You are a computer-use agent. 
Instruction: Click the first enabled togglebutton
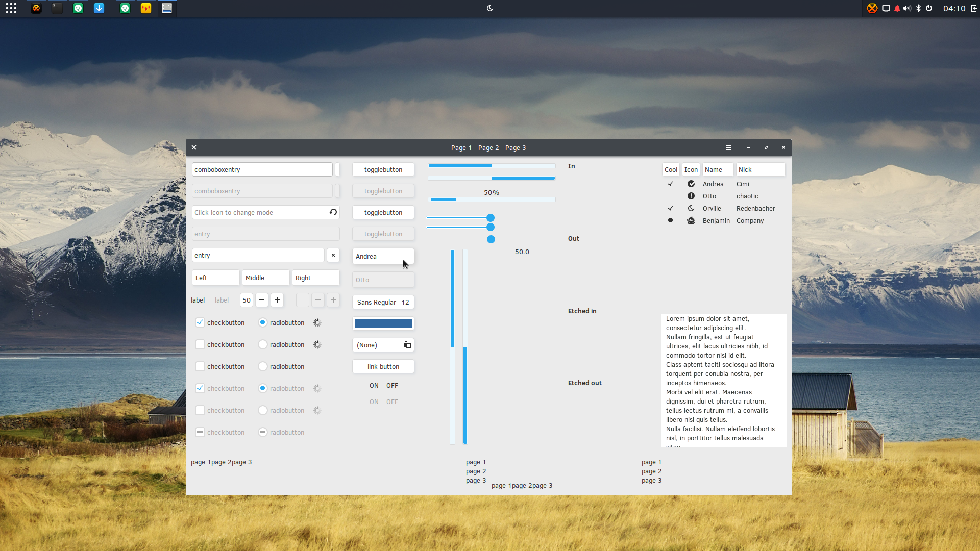click(x=383, y=169)
